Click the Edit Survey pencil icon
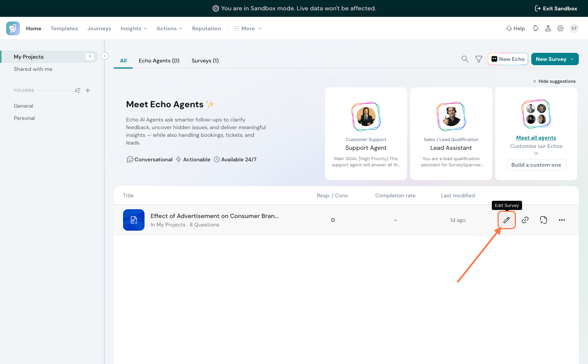The width and height of the screenshot is (588, 364). pos(507,220)
